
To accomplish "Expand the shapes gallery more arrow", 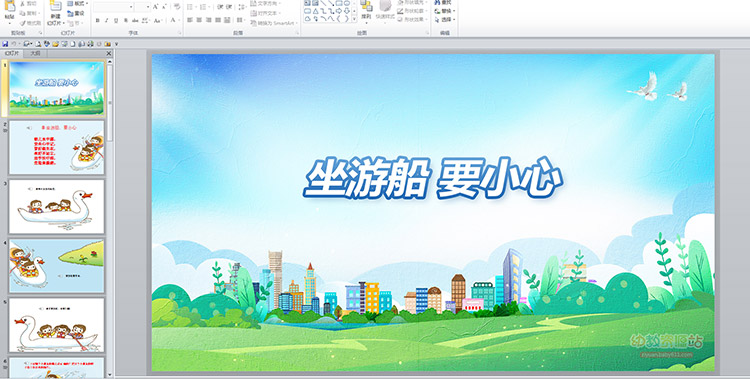I will coord(354,19).
